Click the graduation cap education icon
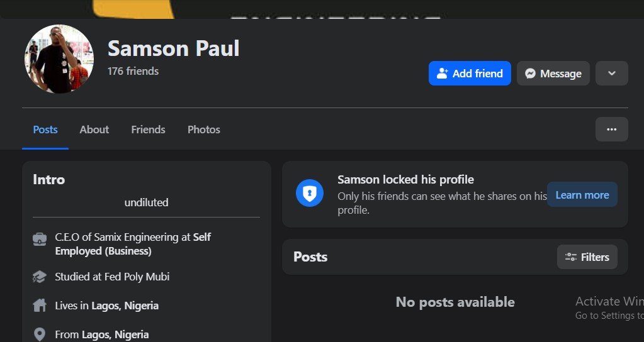This screenshot has width=644, height=342. [40, 277]
